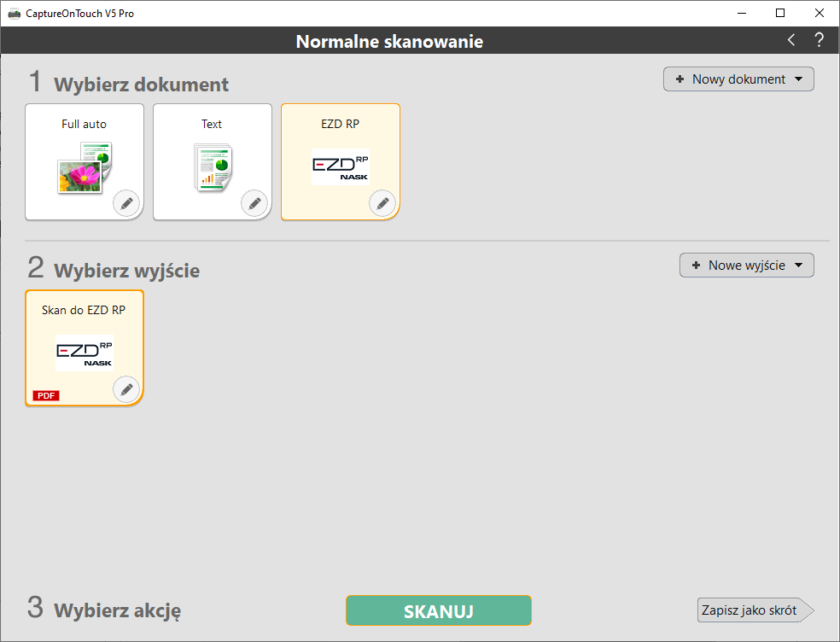Open the Nowe wyjście dropdown
Image resolution: width=840 pixels, height=642 pixels.
click(x=746, y=266)
